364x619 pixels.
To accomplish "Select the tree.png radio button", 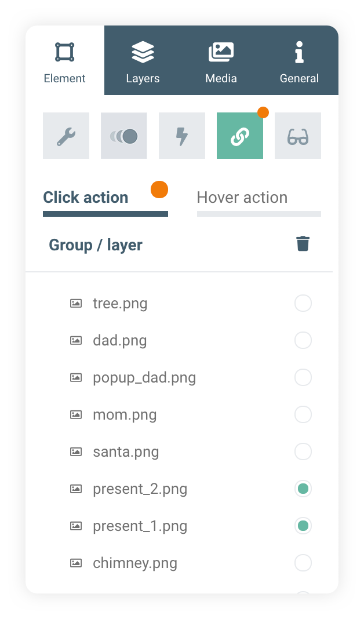I will (303, 303).
